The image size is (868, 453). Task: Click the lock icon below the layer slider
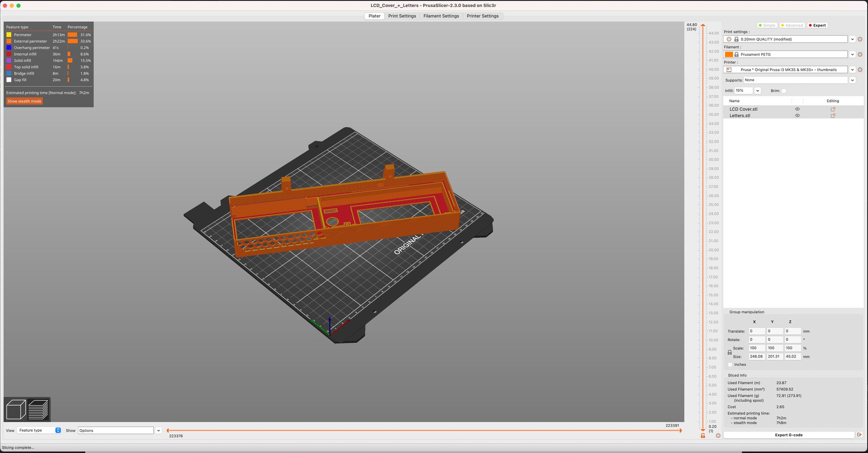(x=703, y=436)
